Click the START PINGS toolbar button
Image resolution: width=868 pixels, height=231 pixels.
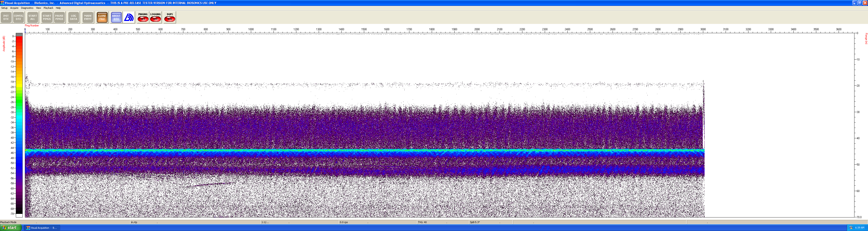click(47, 18)
